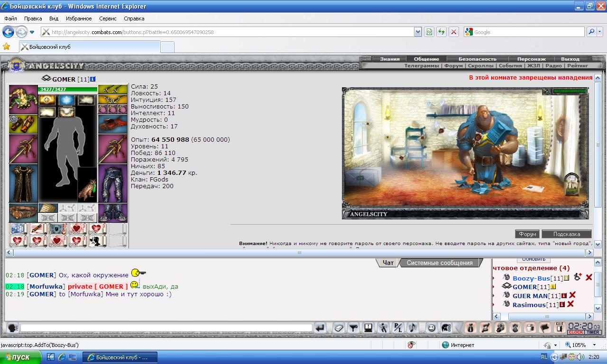Open the Windows пуск Start menu
The width and height of the screenshot is (607, 364).
point(21,357)
